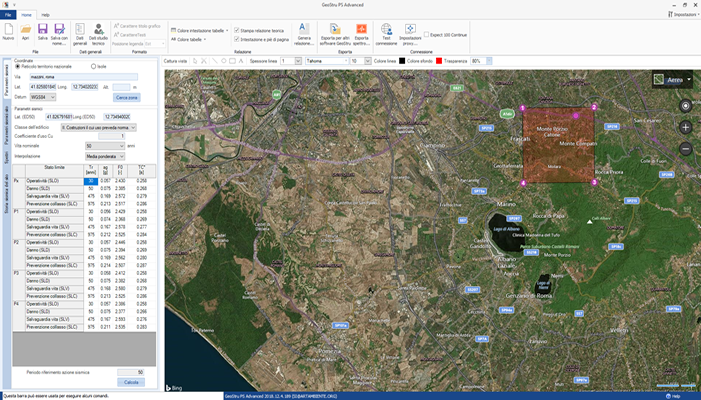This screenshot has height=400, width=701.
Task: Click the Lat. coordinate field
Action: coord(42,87)
